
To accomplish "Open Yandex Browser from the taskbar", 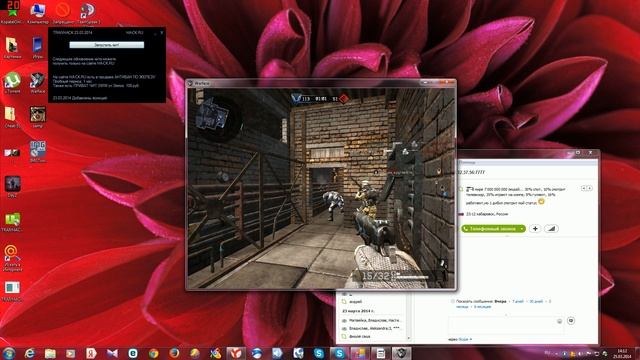I will point(236,353).
